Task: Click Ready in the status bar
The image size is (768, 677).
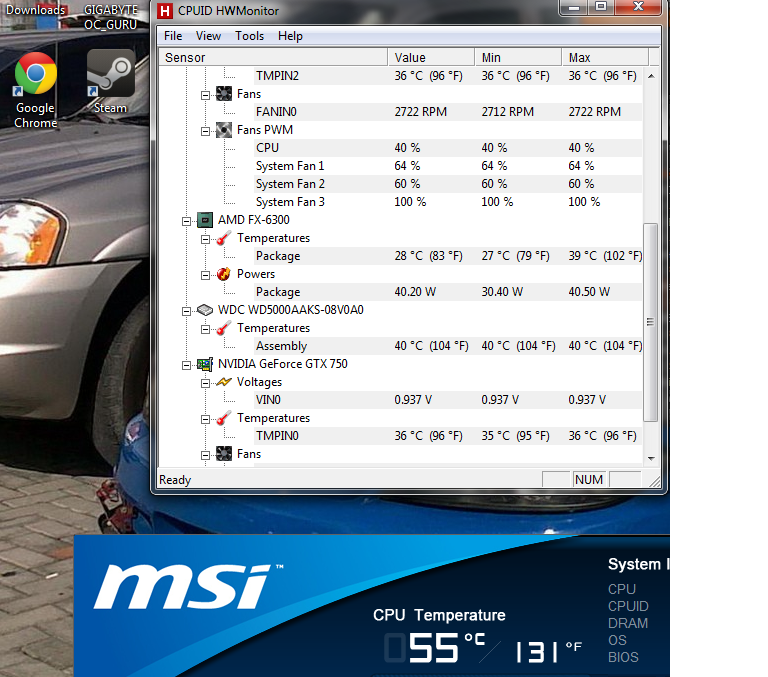Action: pos(175,480)
